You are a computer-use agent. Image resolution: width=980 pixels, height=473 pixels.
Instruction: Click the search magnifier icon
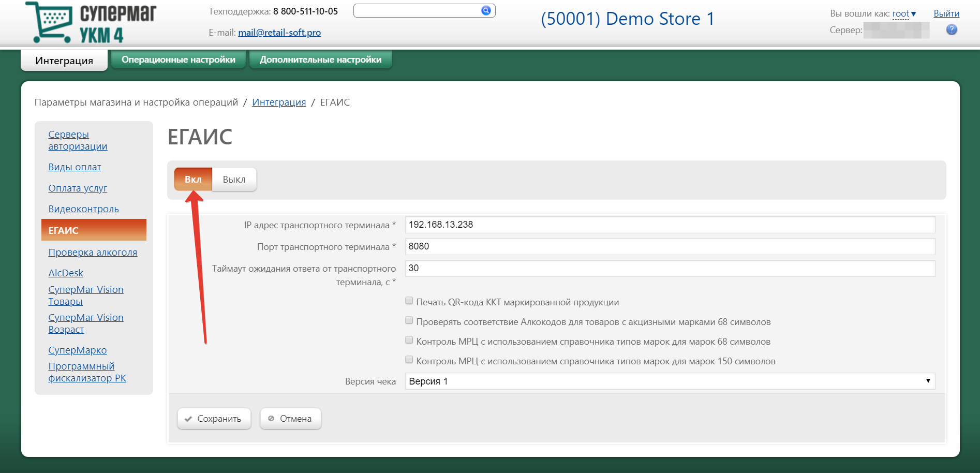pyautogui.click(x=486, y=10)
